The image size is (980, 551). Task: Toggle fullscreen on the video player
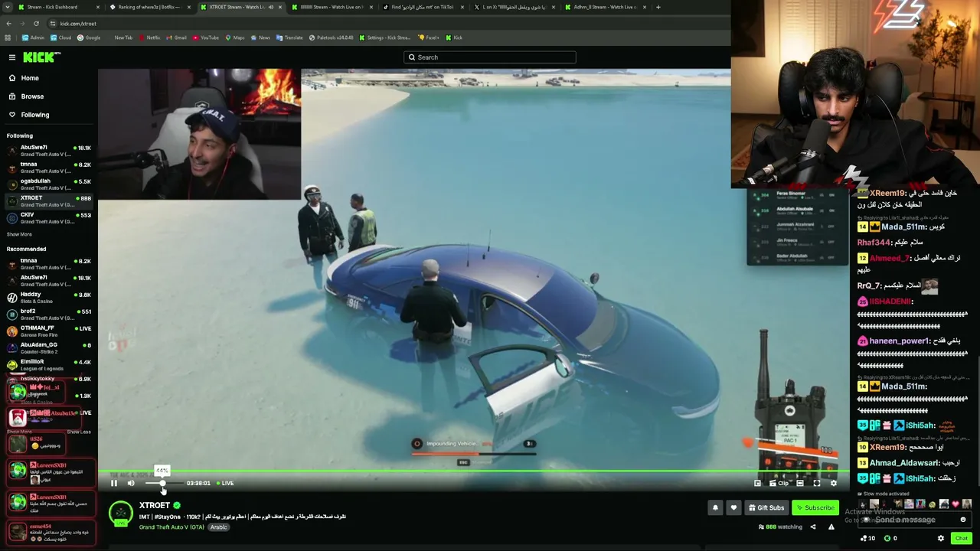pyautogui.click(x=817, y=483)
